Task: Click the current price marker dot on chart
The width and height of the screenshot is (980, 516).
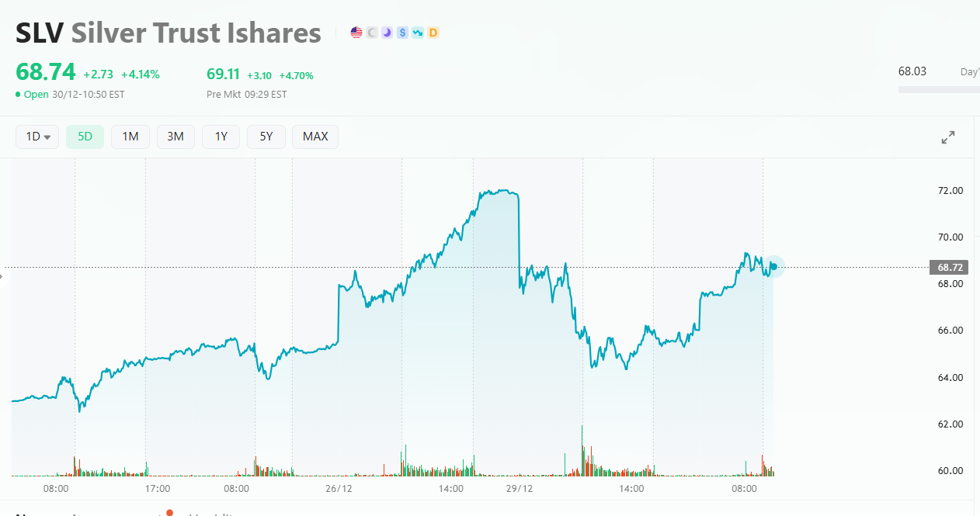Action: [773, 267]
